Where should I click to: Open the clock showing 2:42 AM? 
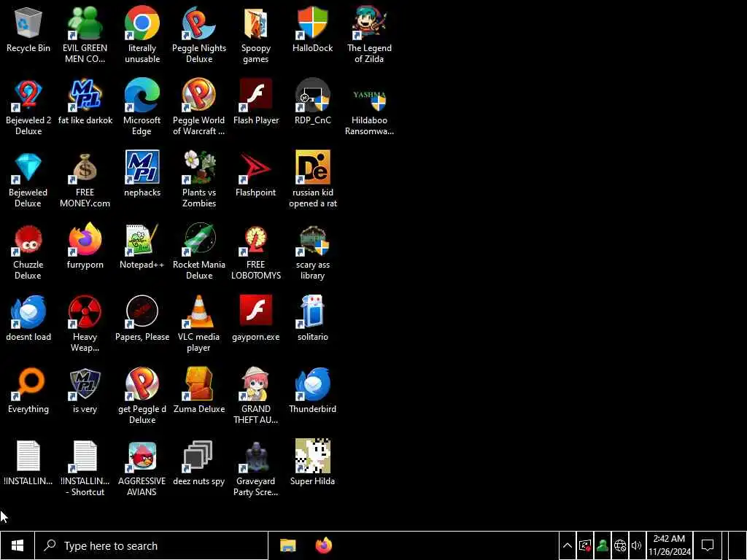click(670, 545)
